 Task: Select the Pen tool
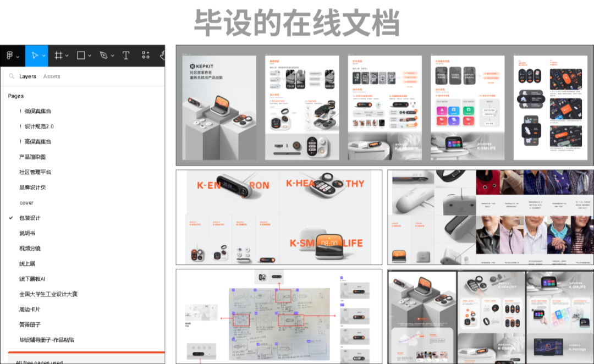tap(103, 56)
